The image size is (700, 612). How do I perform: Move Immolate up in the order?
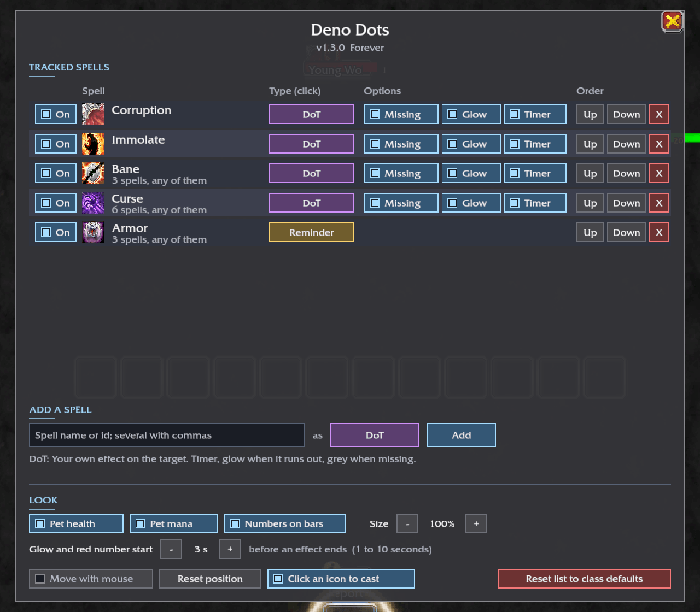tap(590, 144)
